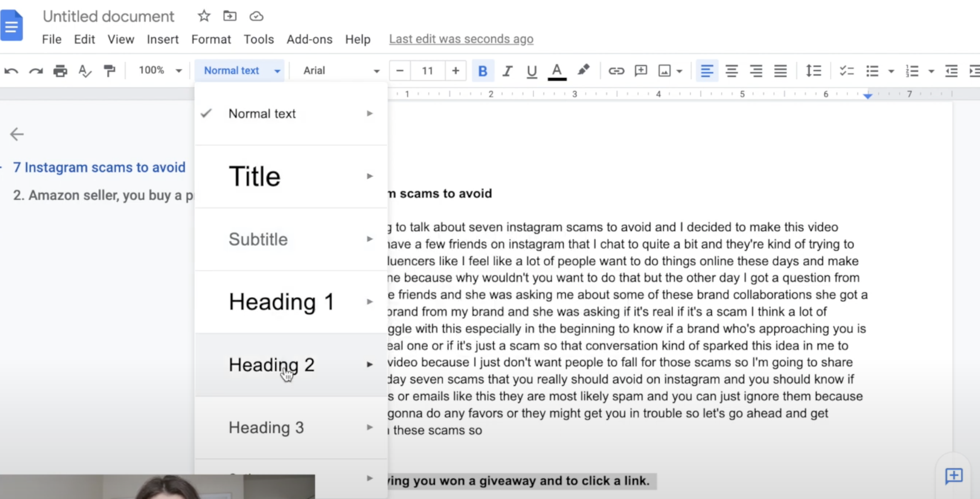
Task: Enable justified alignment
Action: click(780, 71)
